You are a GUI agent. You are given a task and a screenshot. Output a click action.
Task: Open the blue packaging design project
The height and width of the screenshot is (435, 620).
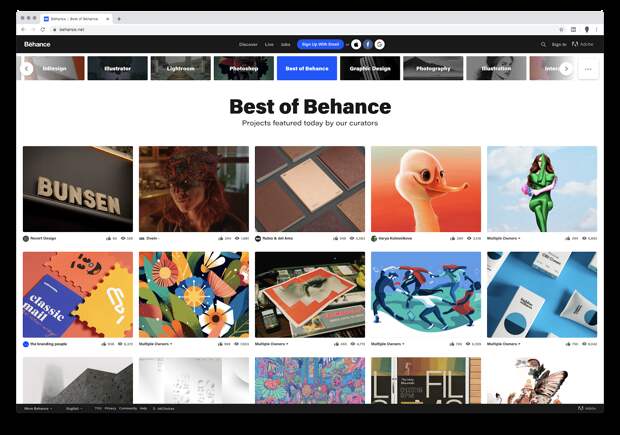pyautogui.click(x=542, y=295)
